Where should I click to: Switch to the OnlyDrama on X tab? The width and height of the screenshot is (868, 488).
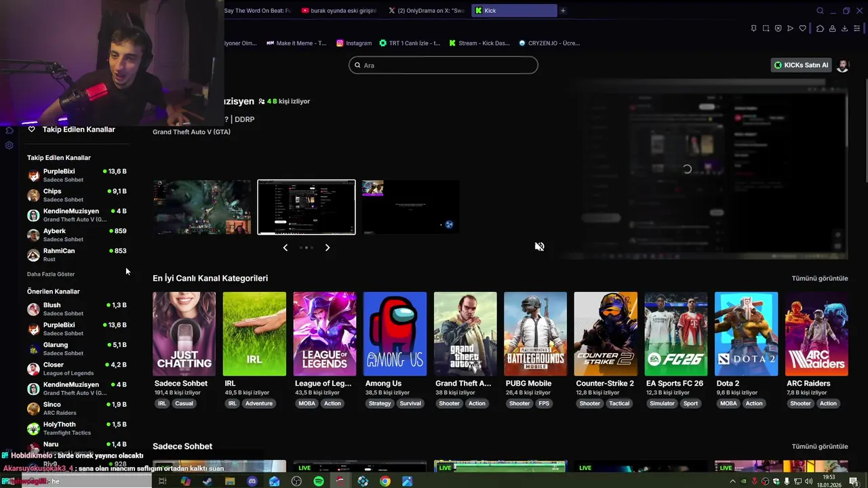(x=427, y=11)
